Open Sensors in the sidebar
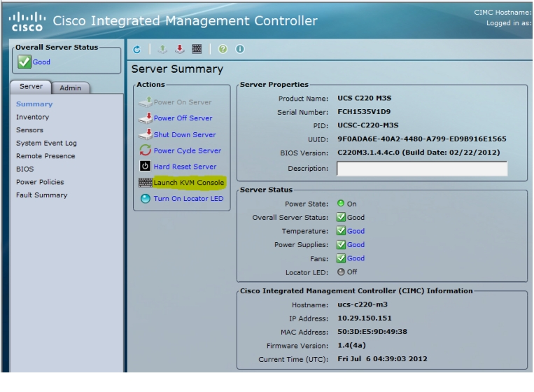The width and height of the screenshot is (534, 392). [x=29, y=129]
